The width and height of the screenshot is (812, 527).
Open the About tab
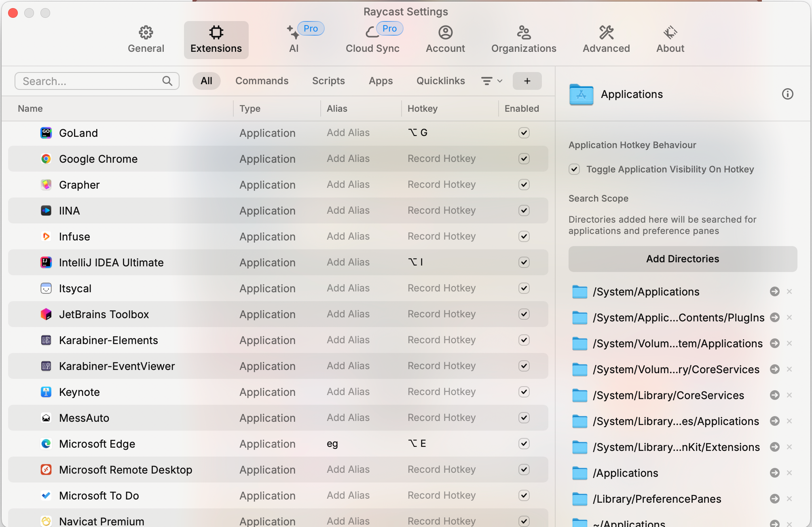670,40
